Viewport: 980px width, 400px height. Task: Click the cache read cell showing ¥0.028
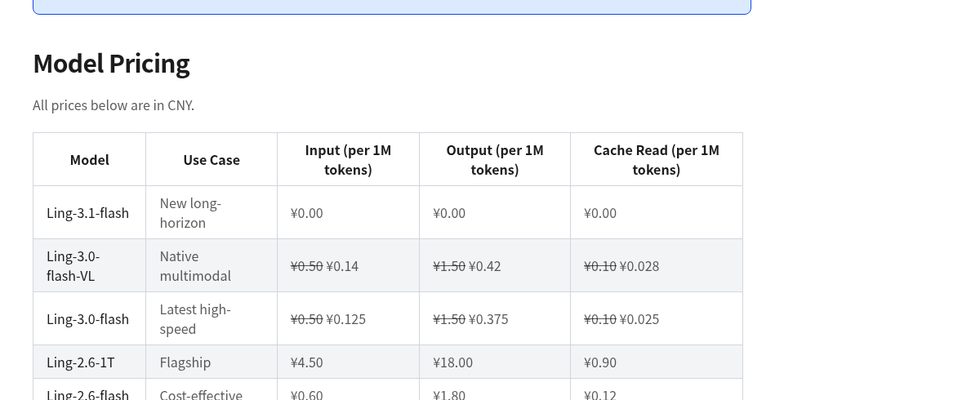(657, 266)
